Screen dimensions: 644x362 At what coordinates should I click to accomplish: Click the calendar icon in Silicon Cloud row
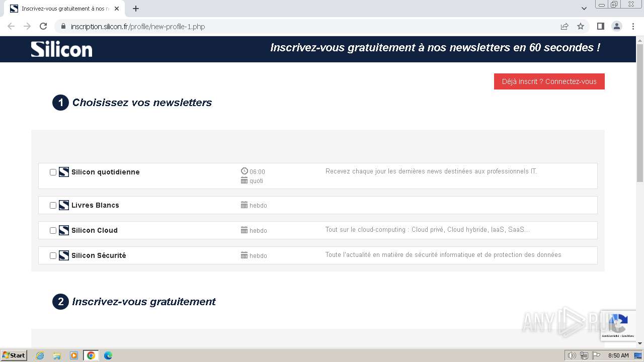tap(245, 230)
